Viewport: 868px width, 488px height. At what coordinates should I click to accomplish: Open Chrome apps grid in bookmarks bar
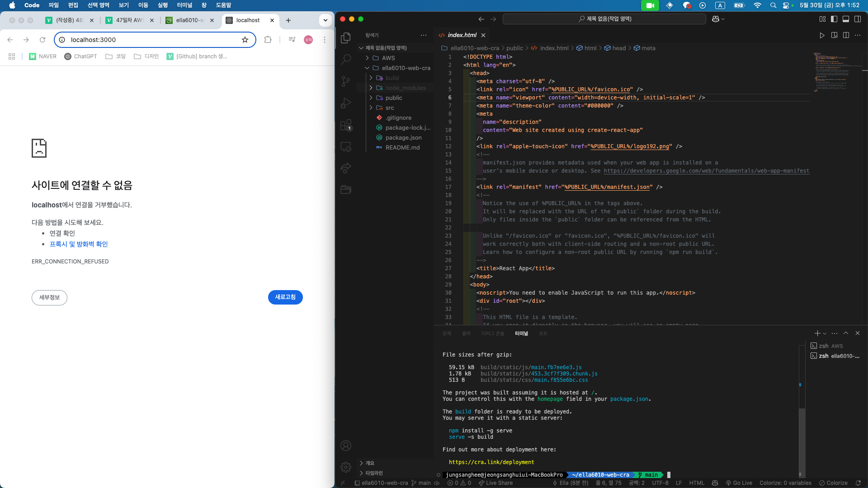[x=12, y=56]
